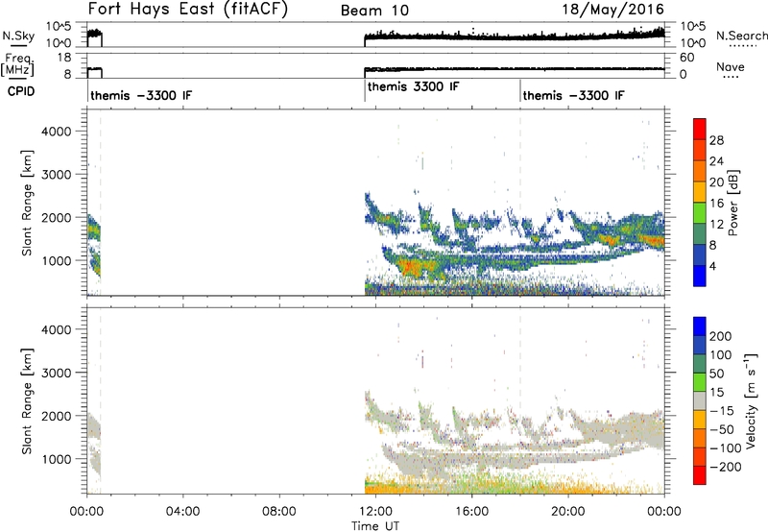Click the gray band of Velocity color bar
Viewport: 768px width, 532px height.
[700, 401]
